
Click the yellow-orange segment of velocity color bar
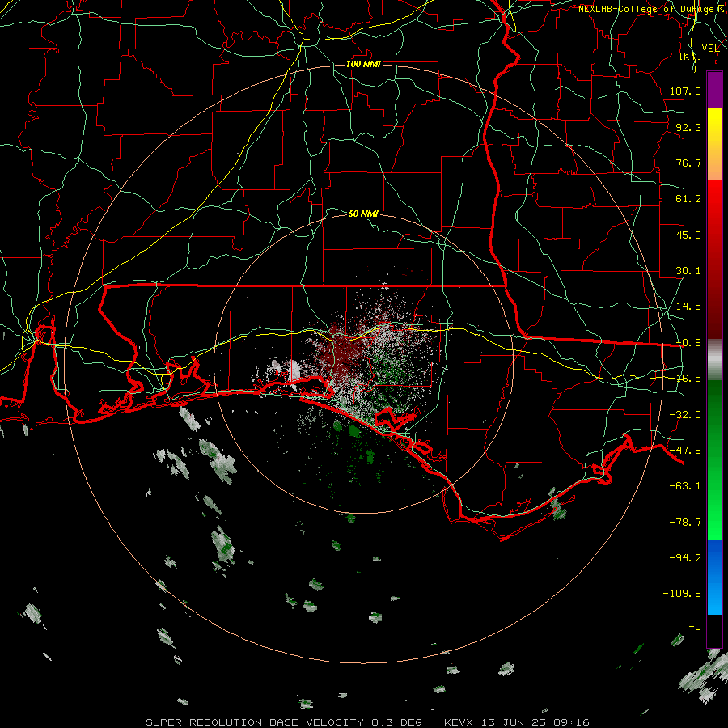(714, 144)
